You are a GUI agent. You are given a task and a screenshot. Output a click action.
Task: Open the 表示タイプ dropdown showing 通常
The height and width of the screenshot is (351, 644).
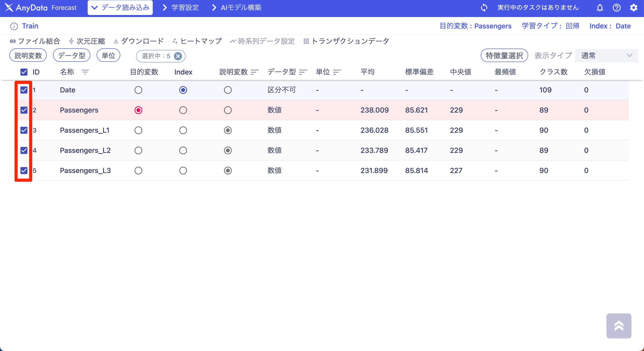[606, 56]
